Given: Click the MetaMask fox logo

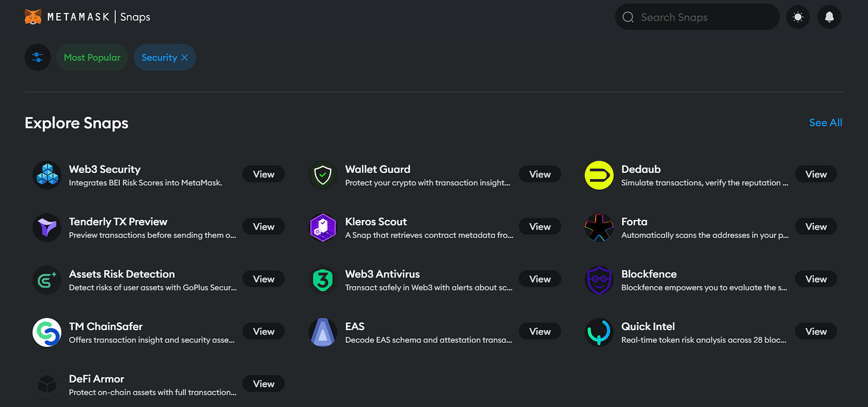Looking at the screenshot, I should pyautogui.click(x=33, y=17).
